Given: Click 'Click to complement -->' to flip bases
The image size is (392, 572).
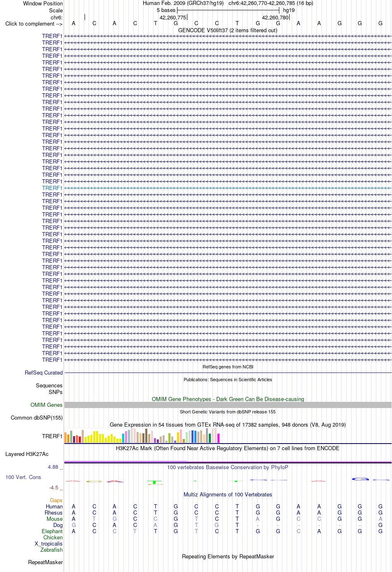Looking at the screenshot, I should pos(34,24).
